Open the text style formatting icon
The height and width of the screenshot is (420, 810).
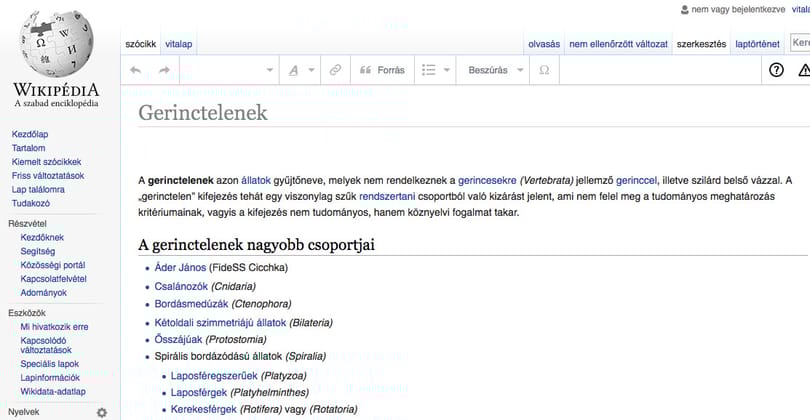pyautogui.click(x=293, y=70)
